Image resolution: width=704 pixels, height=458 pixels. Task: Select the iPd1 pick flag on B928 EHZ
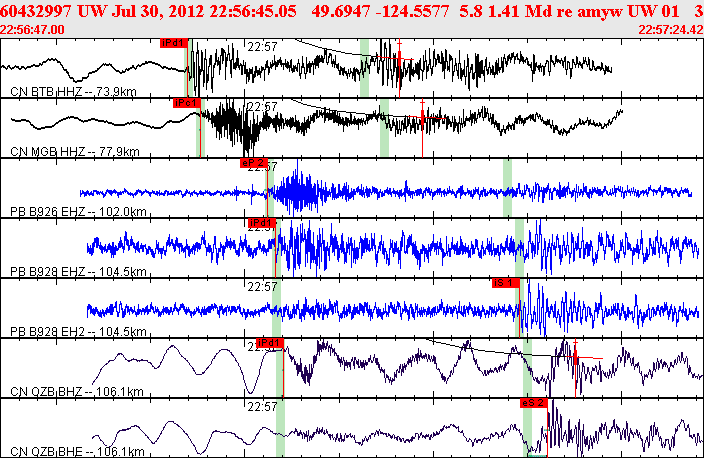tap(262, 223)
